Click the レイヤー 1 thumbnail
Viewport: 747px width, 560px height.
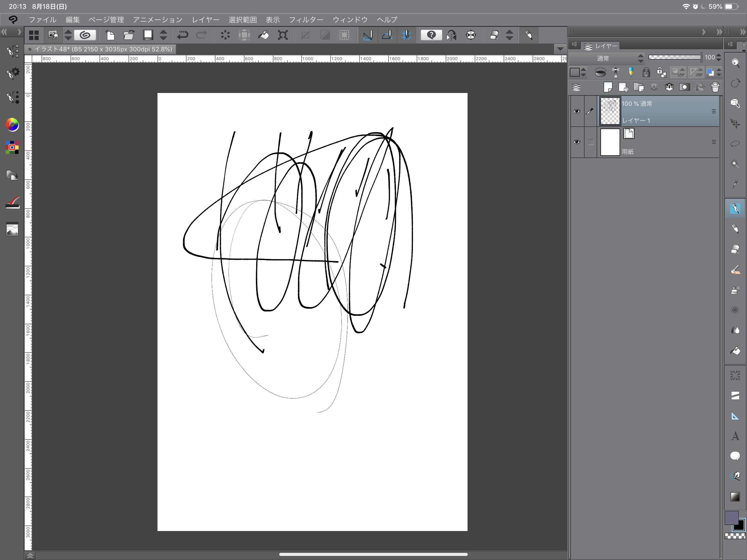click(610, 111)
